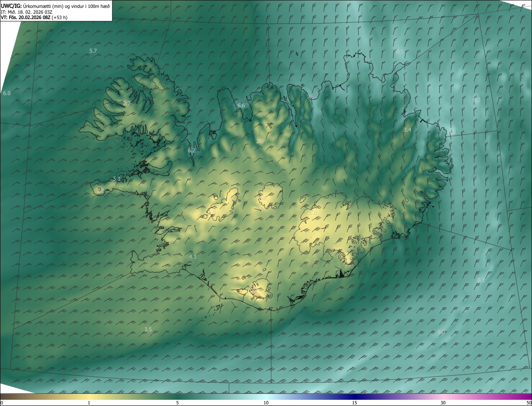The height and width of the screenshot is (406, 532).
Task: Click the '7.6' value label on the map
Action: (310, 97)
